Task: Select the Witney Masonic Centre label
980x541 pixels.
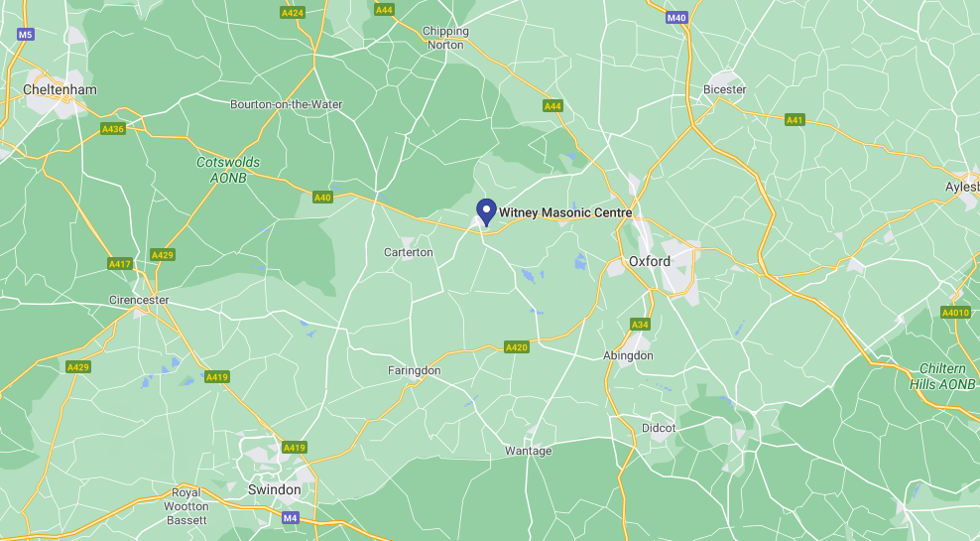Action: [565, 212]
